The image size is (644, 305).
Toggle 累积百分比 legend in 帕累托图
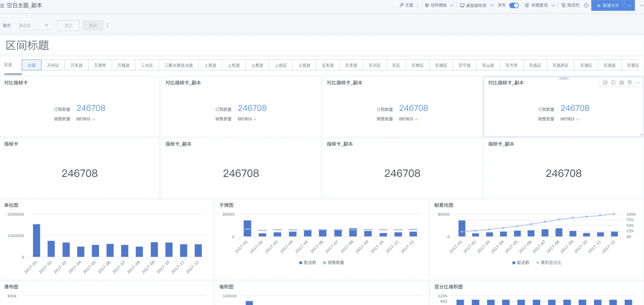point(548,262)
